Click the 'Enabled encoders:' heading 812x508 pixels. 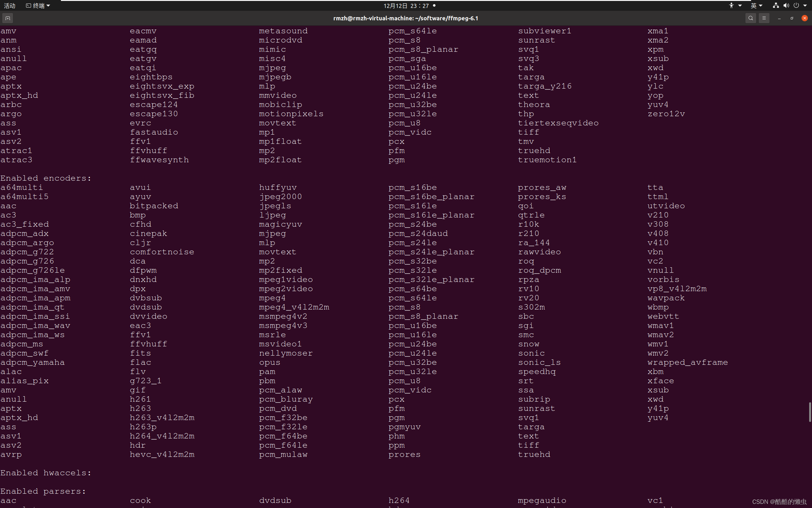pos(46,178)
